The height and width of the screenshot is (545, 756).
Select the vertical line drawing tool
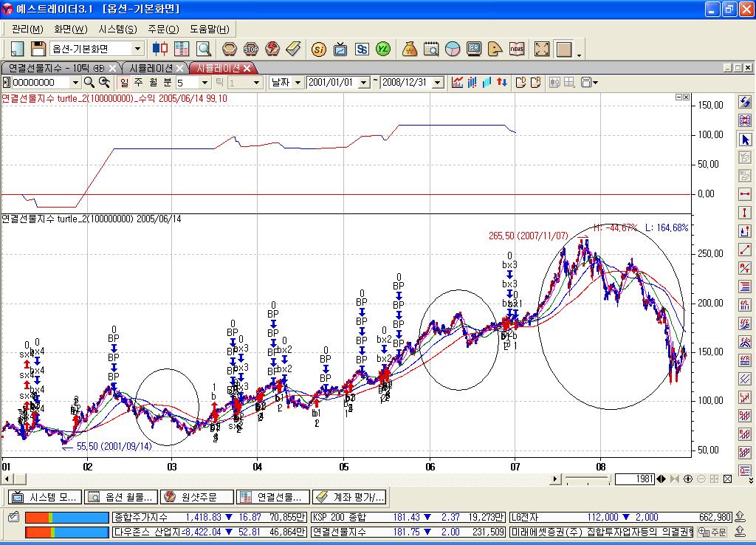coord(745,213)
